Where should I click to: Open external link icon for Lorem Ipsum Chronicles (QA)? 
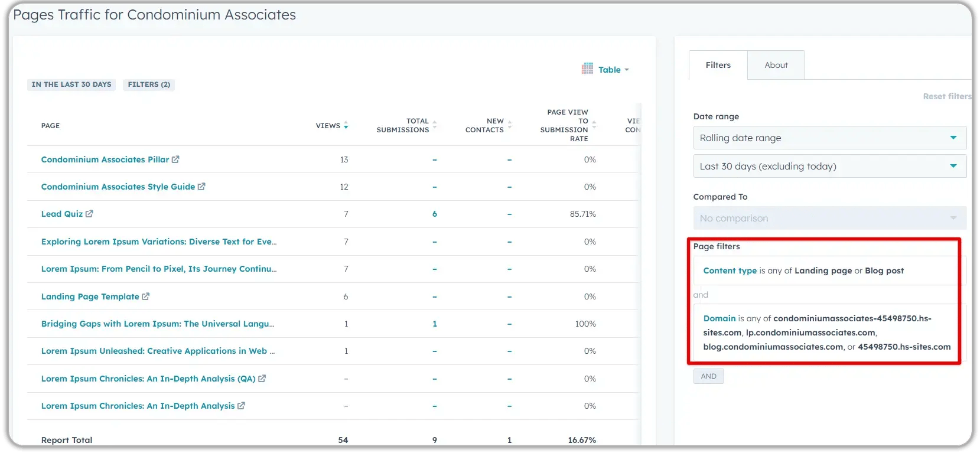(x=262, y=379)
